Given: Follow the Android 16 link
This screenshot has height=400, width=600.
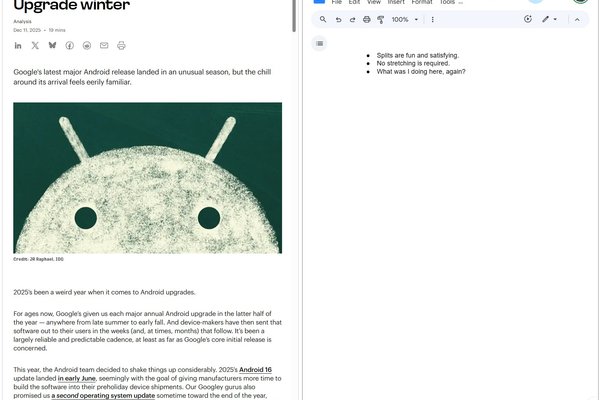Looking at the screenshot, I should pyautogui.click(x=255, y=370).
